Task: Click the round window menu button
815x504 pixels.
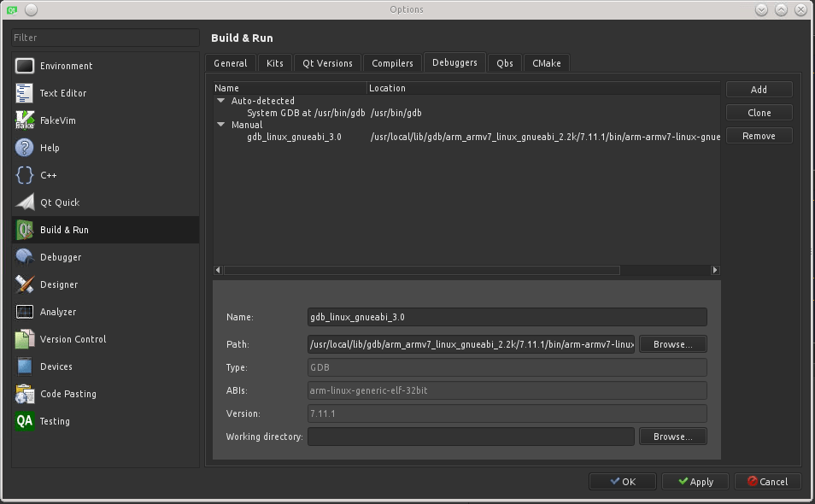Action: pyautogui.click(x=32, y=10)
